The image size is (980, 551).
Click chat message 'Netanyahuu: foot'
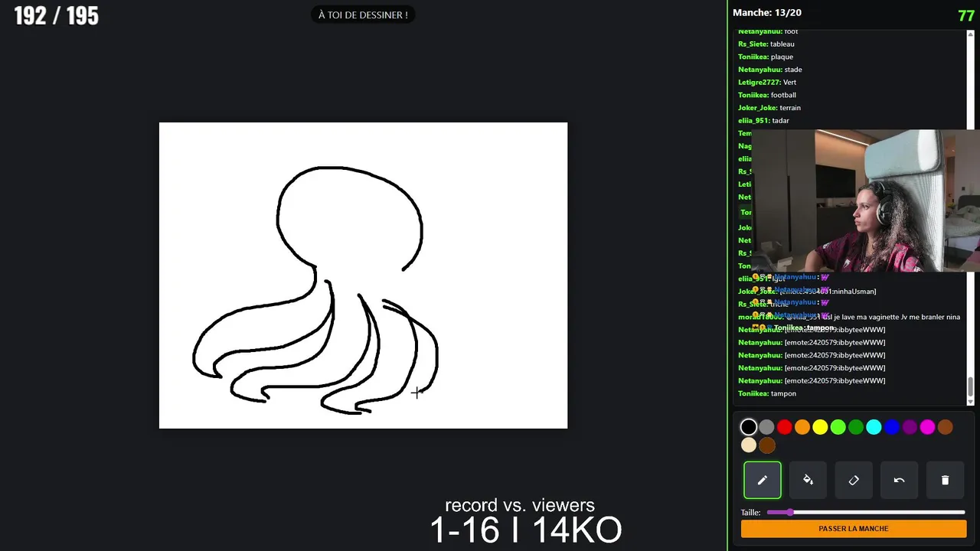(768, 31)
